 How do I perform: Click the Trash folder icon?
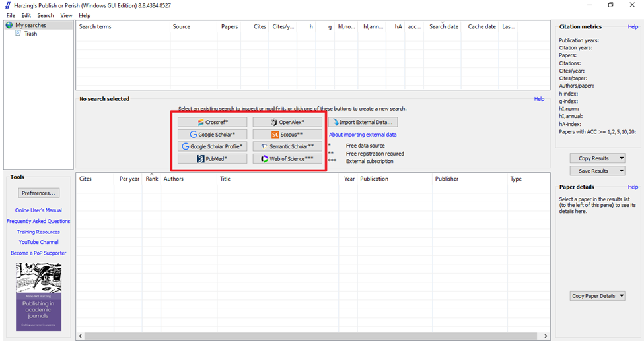[x=18, y=33]
